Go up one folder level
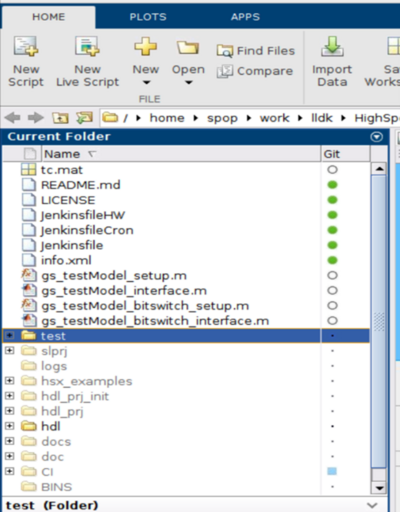The height and width of the screenshot is (512, 400). [x=60, y=118]
